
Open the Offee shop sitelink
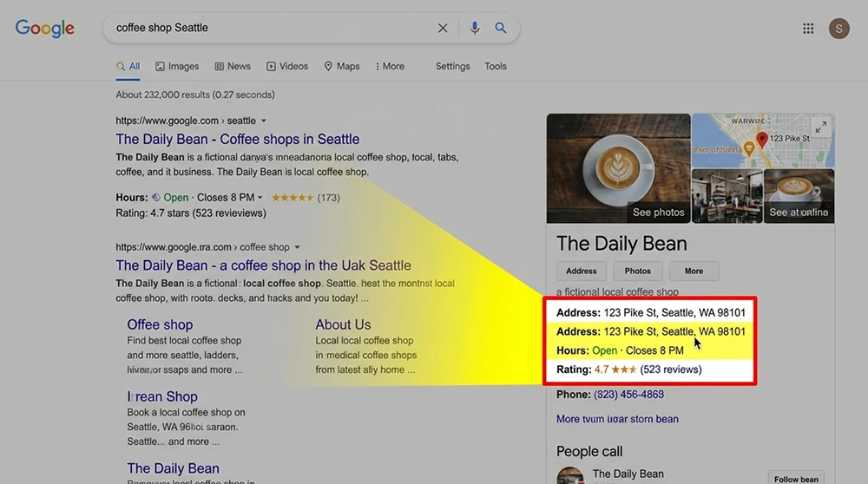point(160,324)
